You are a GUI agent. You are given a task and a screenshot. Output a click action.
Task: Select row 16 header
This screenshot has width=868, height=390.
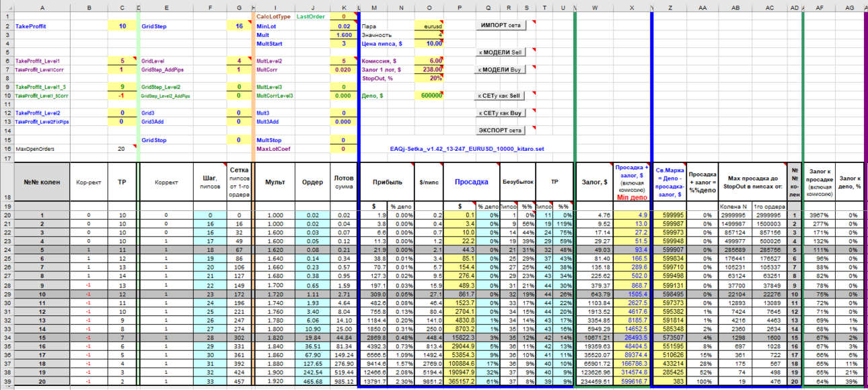7,148
